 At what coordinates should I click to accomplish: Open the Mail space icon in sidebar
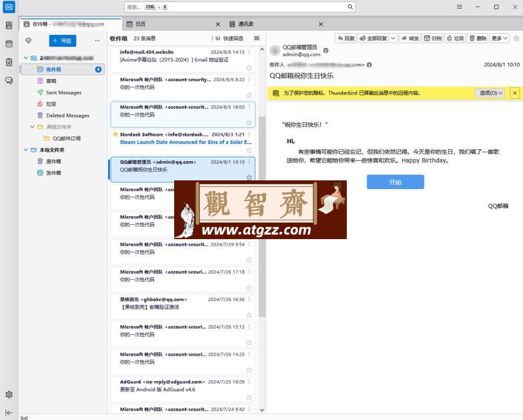(x=9, y=7)
